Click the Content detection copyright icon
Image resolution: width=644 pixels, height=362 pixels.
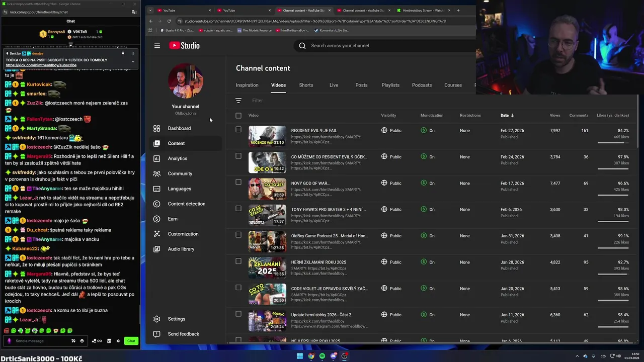156,204
